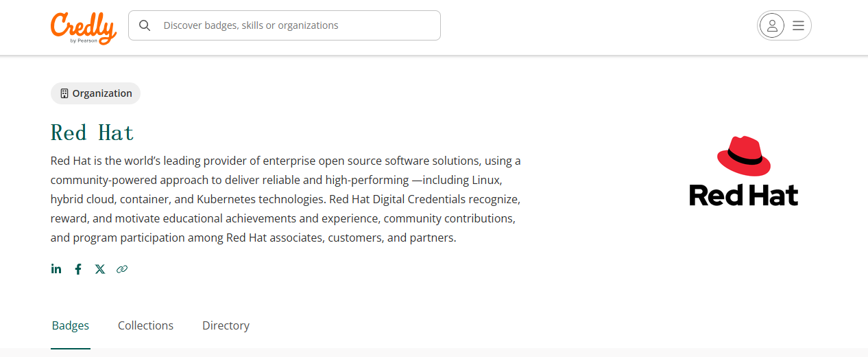Click the 'by Pearson' text under Credly

click(x=84, y=41)
